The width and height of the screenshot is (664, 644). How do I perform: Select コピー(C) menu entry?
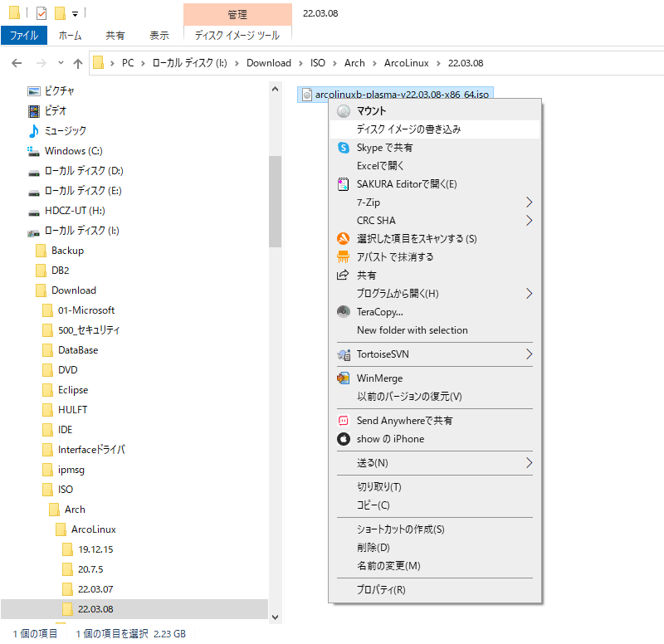coord(434,505)
